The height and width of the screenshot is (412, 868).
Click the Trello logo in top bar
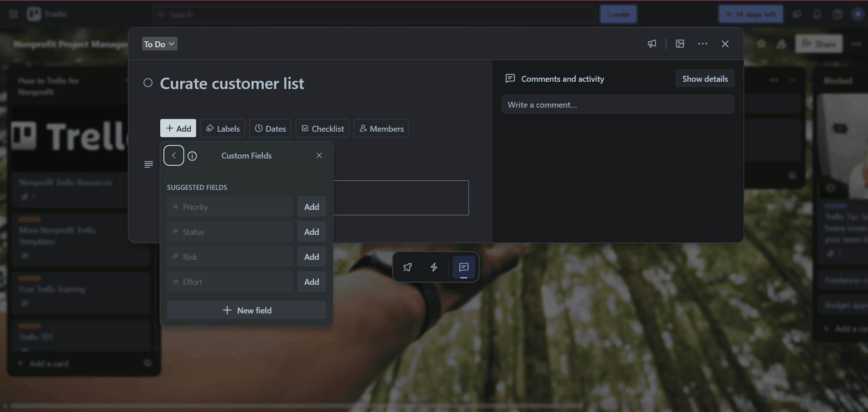click(x=47, y=14)
